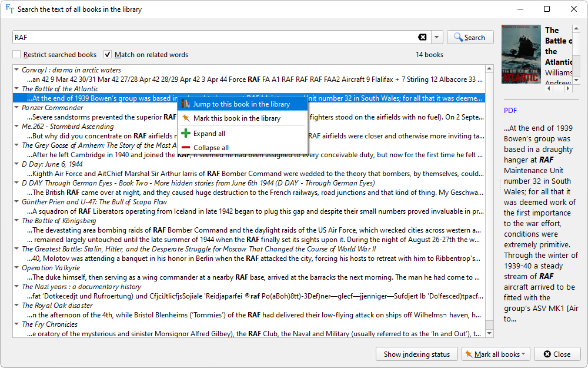
Task: Click the Battle of the Atlantic cover thumbnail
Action: [x=520, y=54]
